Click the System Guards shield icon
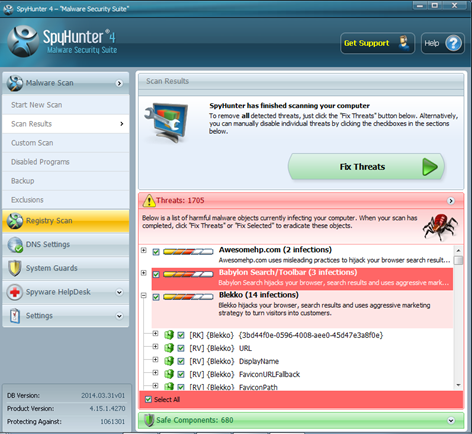472x434 pixels. 15,268
